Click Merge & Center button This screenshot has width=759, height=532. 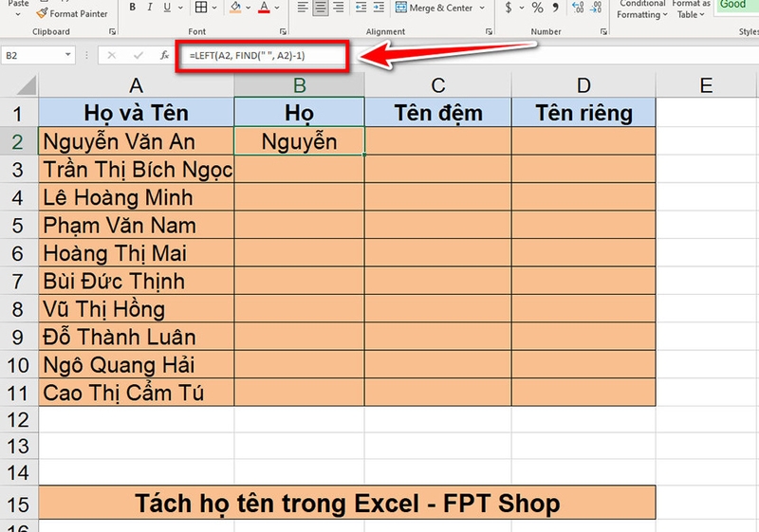coord(434,8)
